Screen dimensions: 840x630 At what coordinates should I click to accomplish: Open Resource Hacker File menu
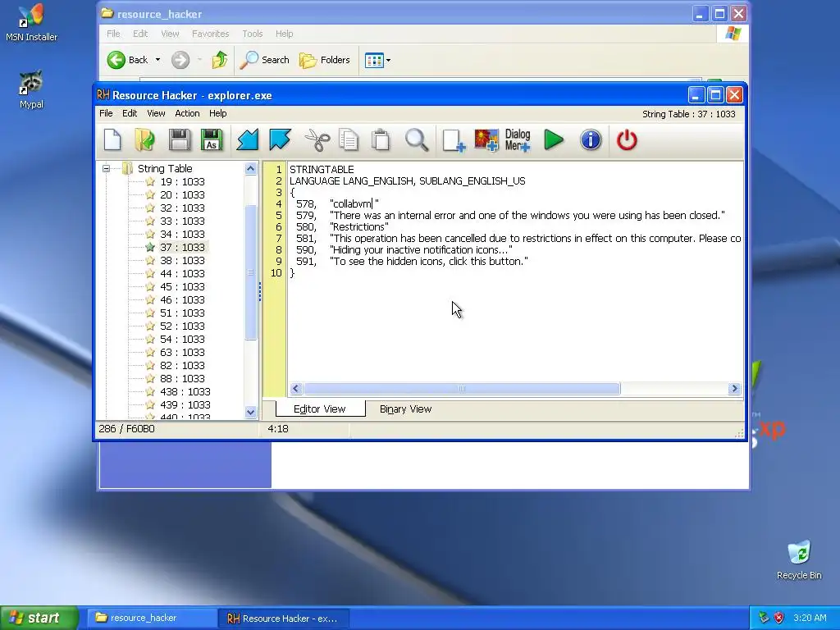(x=106, y=113)
